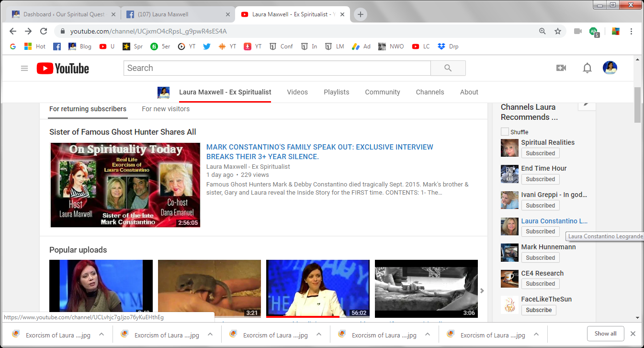Open the create video camera icon
Image resolution: width=644 pixels, height=348 pixels.
[x=561, y=68]
